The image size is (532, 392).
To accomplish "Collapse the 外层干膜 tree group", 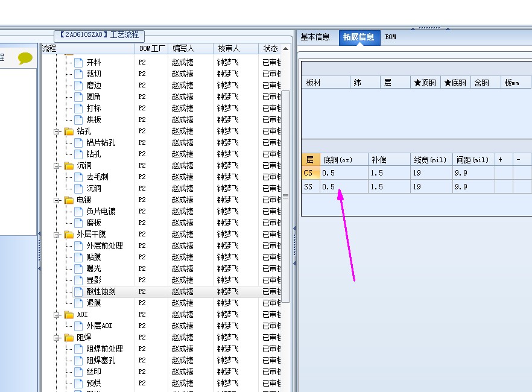I will (x=56, y=235).
